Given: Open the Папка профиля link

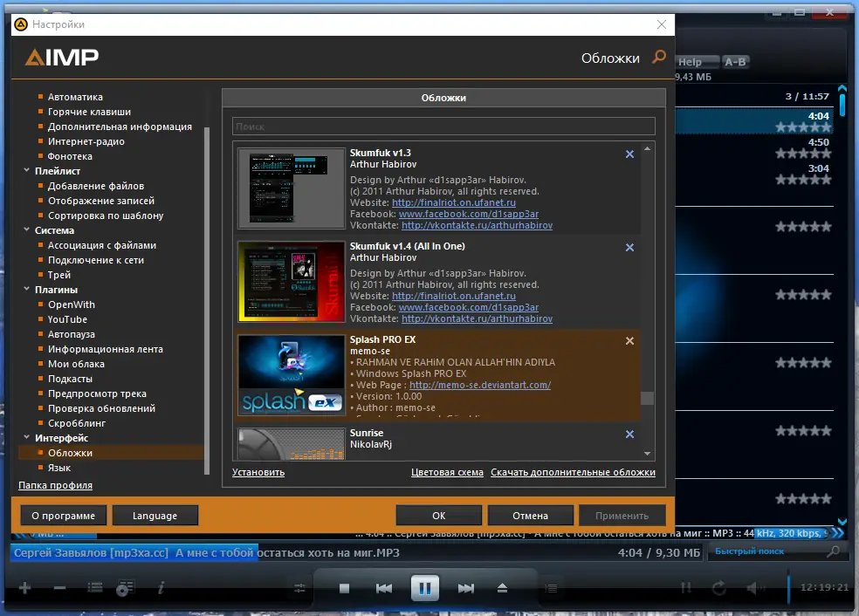Looking at the screenshot, I should [55, 485].
